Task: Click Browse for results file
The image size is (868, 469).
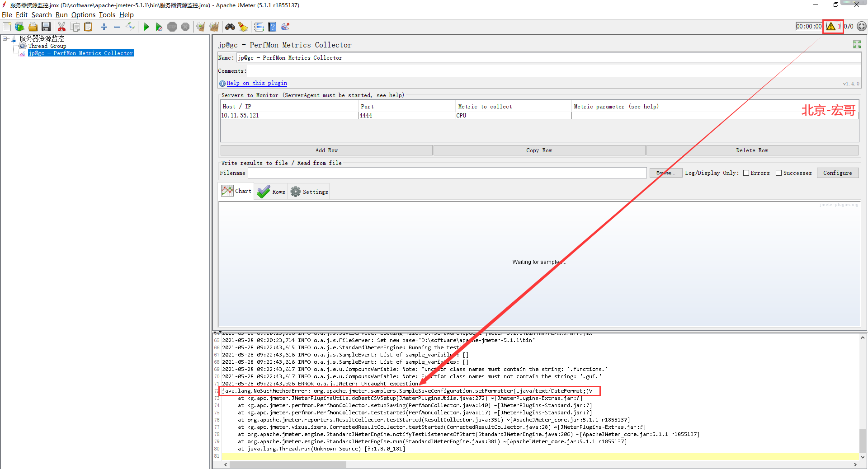Action: pos(666,173)
